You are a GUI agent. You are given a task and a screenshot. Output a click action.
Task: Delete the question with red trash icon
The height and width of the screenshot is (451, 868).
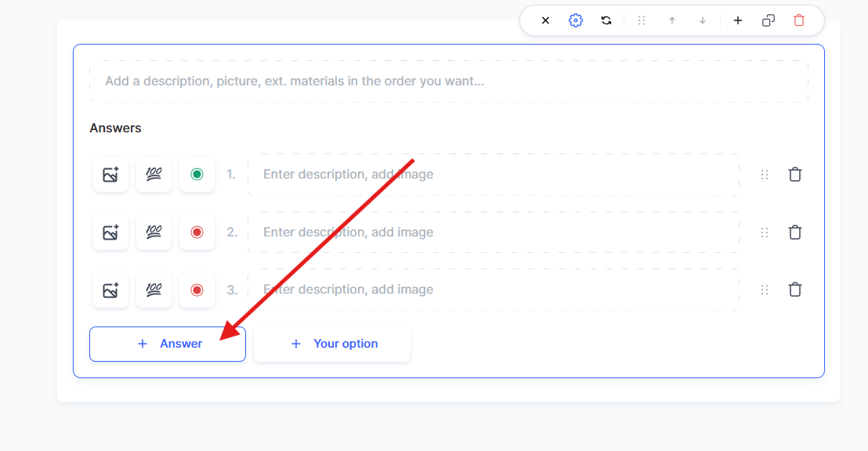tap(799, 20)
